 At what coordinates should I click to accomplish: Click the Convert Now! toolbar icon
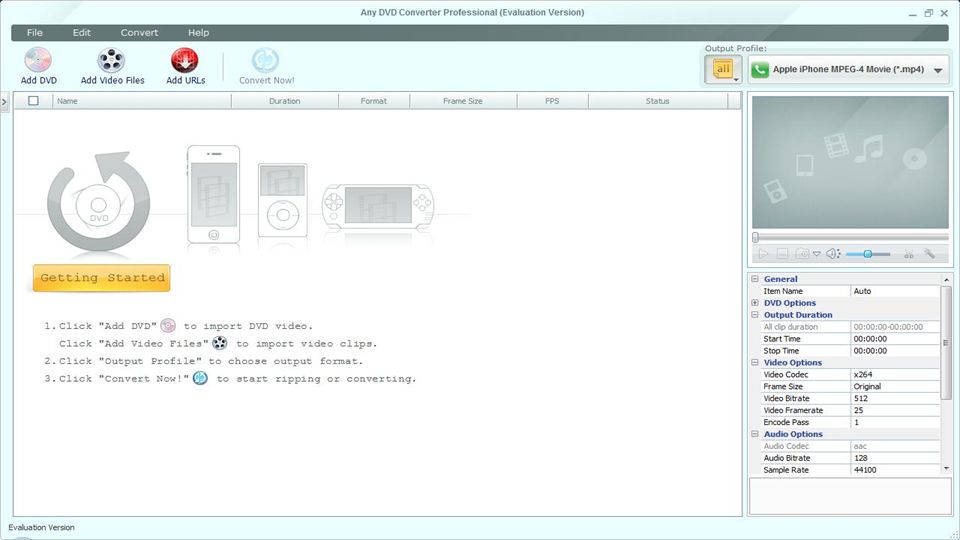(x=265, y=60)
